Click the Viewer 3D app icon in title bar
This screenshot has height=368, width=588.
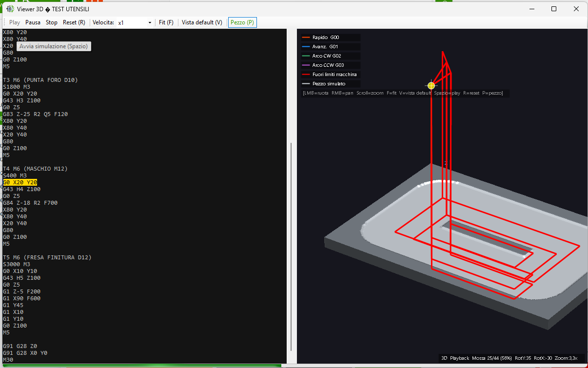coord(10,9)
